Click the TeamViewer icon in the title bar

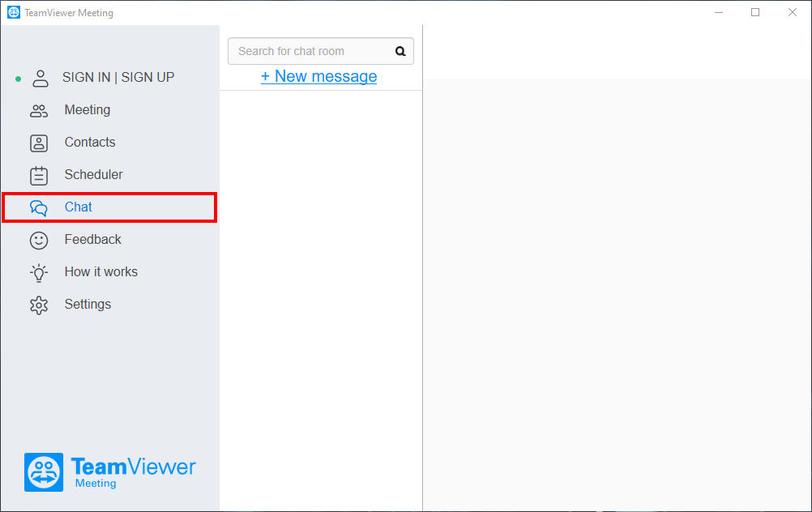click(14, 12)
